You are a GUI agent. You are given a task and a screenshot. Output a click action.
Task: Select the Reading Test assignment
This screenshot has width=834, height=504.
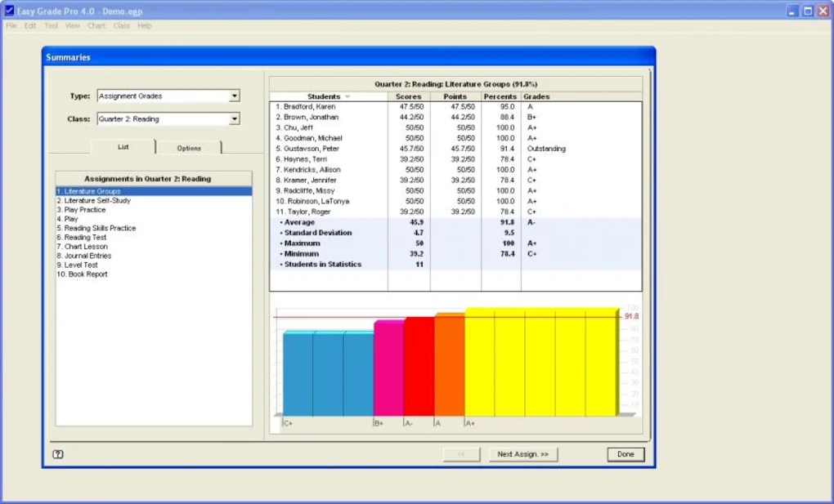click(x=82, y=236)
